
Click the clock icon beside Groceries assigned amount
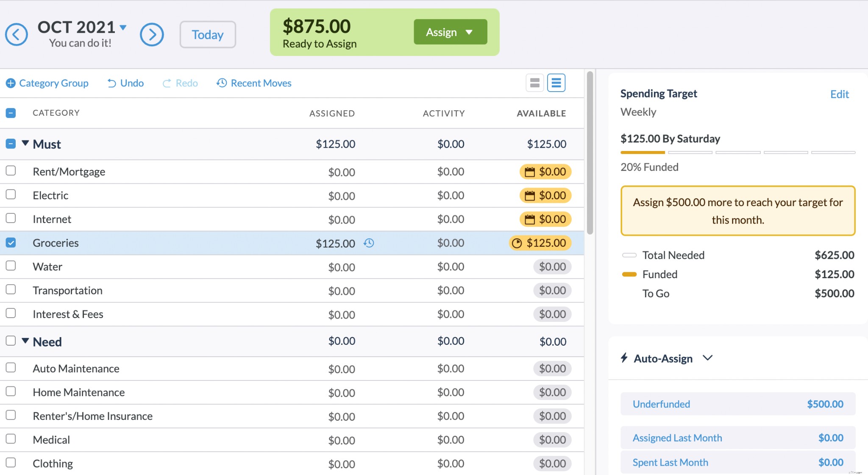[x=369, y=243]
